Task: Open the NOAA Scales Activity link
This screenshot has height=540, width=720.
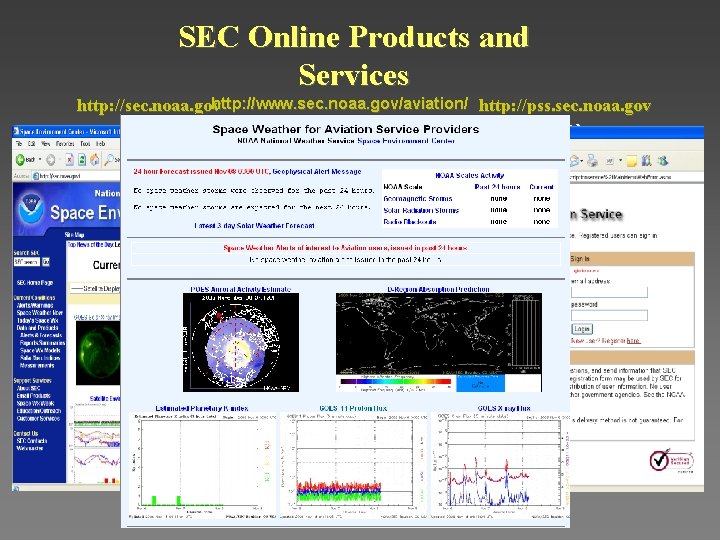Action: pos(469,175)
